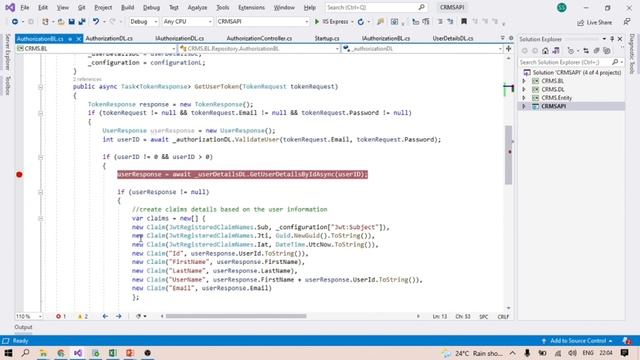
Task: Click the Search (Ctrl+Q) box
Action: point(376,7)
